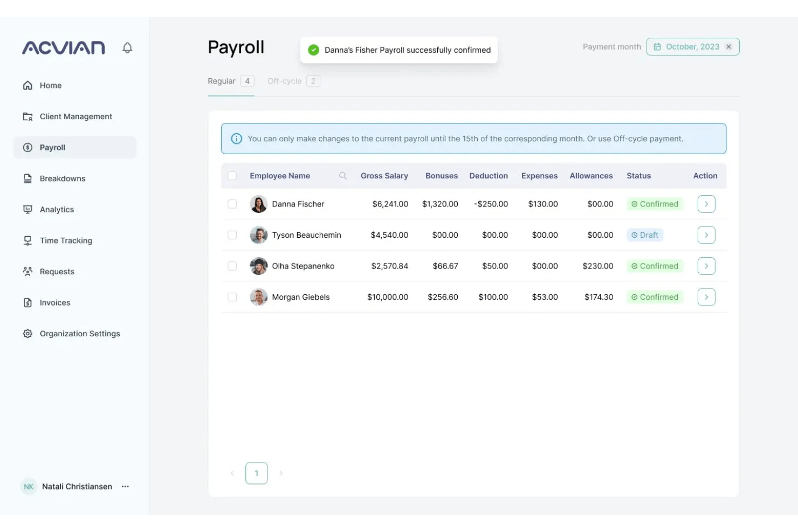Click the Bonuses column header
This screenshot has height=532, width=798.
pos(442,176)
